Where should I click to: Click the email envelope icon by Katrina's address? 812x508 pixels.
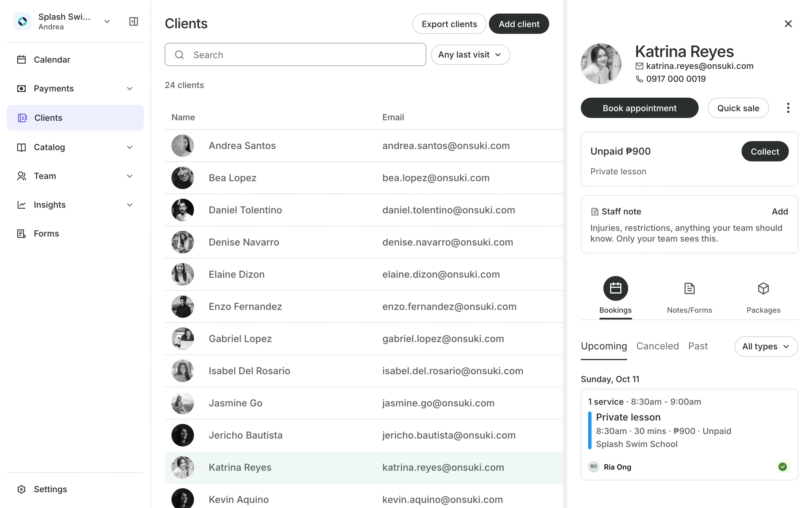tap(639, 66)
